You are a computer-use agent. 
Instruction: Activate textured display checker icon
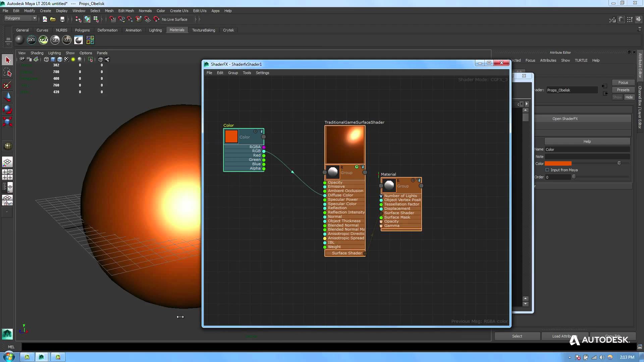66,59
